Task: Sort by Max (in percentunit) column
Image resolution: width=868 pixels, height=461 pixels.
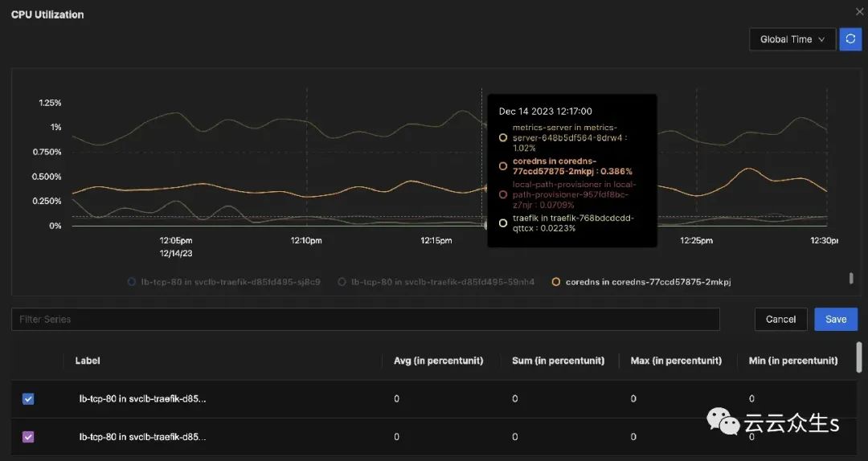Action: click(x=676, y=361)
